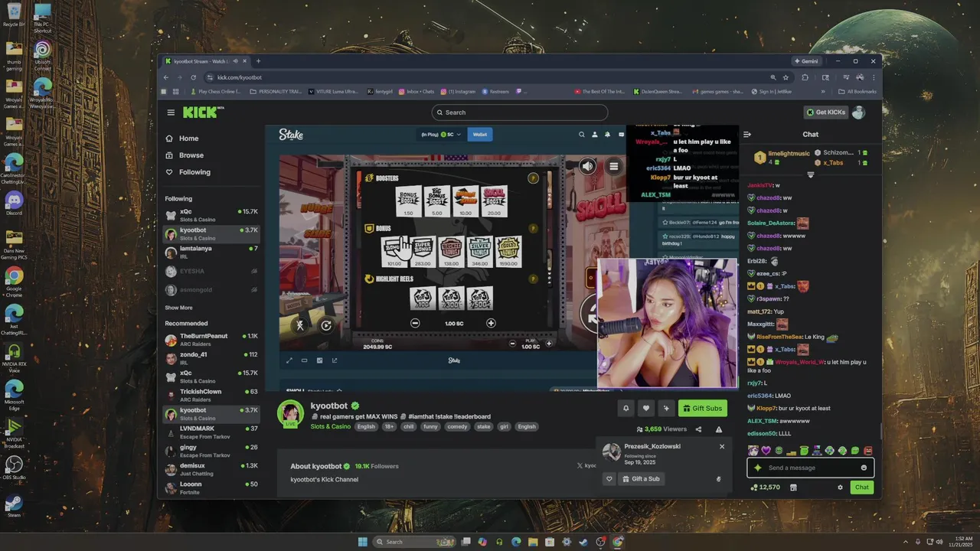Screen dimensions: 980x551
Task: Open the slot game hamburger menu
Action: (x=613, y=166)
